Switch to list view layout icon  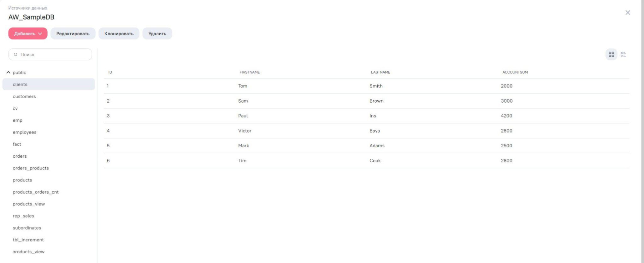click(623, 54)
